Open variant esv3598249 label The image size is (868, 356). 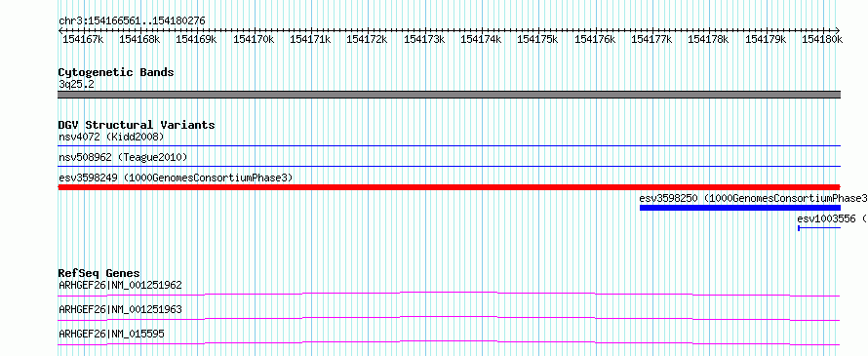click(176, 178)
